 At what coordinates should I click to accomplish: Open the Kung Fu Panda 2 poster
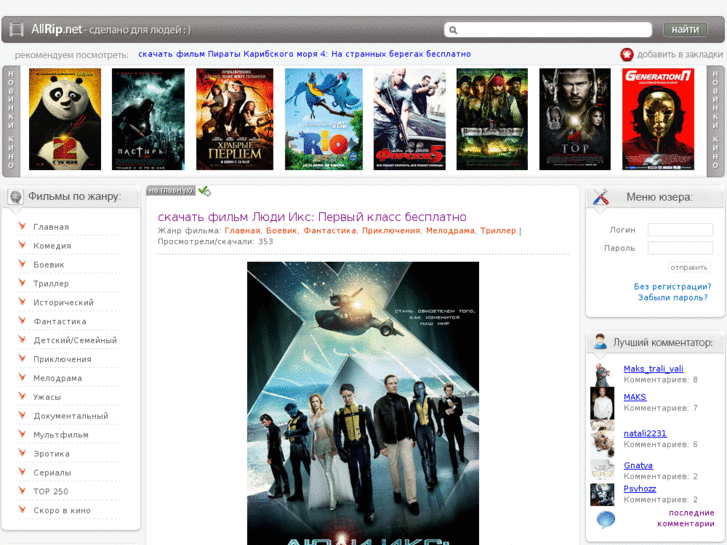click(65, 119)
